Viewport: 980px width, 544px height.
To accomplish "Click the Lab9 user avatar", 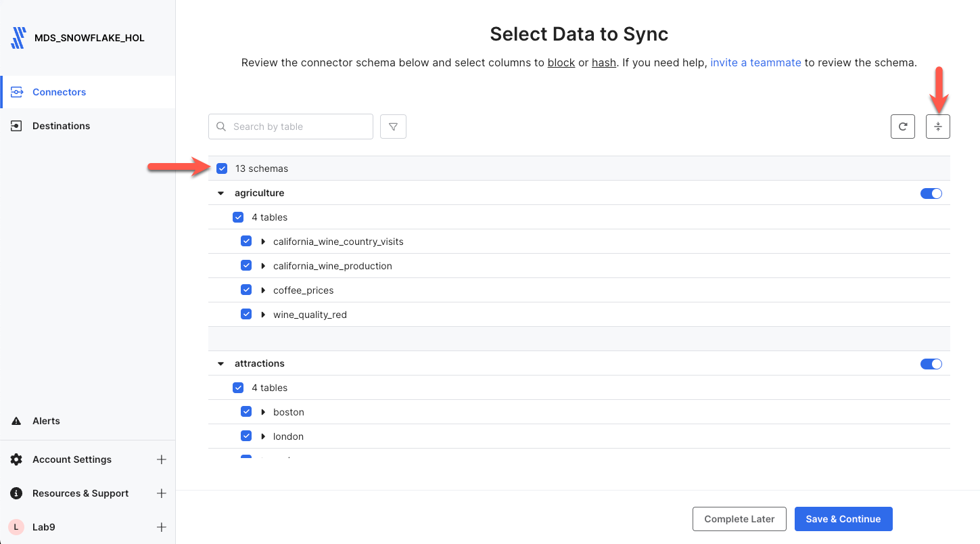I will [16, 527].
